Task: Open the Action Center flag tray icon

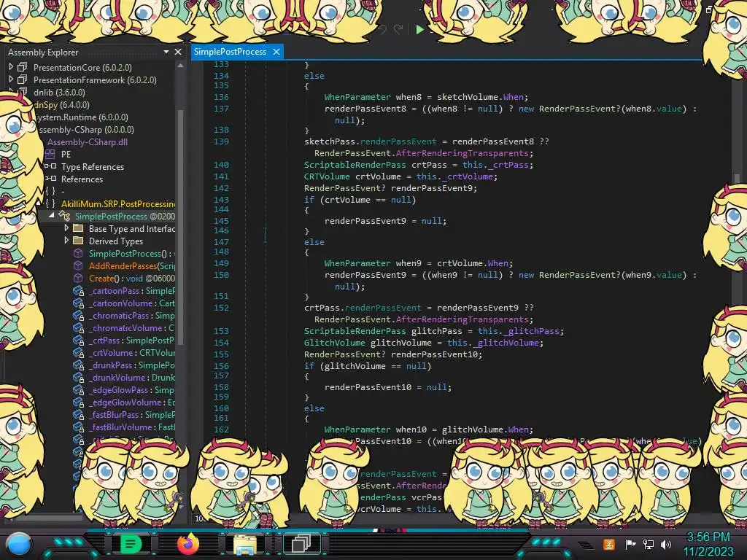Action: click(630, 544)
